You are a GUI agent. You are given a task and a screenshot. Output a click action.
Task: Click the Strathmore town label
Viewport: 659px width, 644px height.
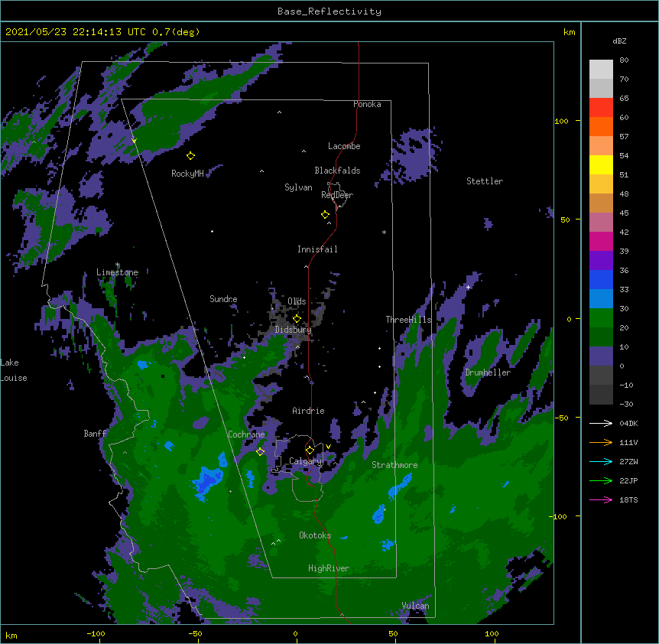(x=394, y=465)
